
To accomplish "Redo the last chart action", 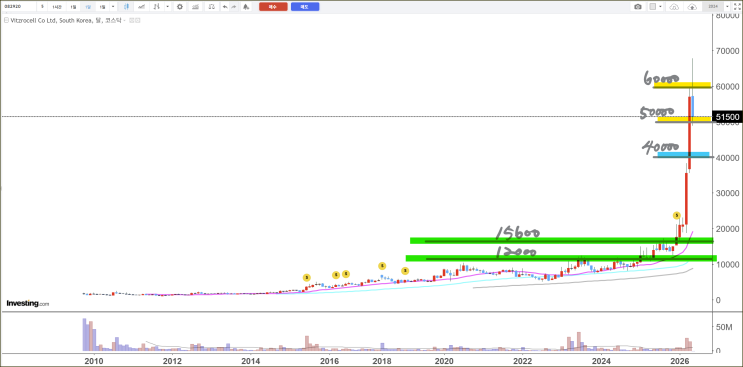I will 234,7.
